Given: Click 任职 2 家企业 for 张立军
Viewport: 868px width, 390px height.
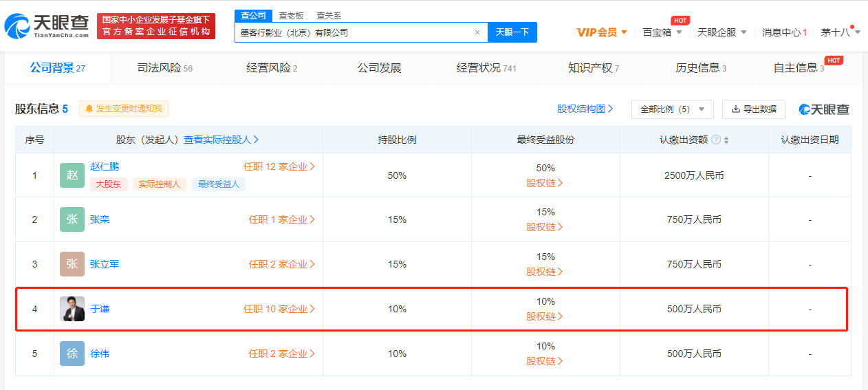Looking at the screenshot, I should [x=282, y=264].
